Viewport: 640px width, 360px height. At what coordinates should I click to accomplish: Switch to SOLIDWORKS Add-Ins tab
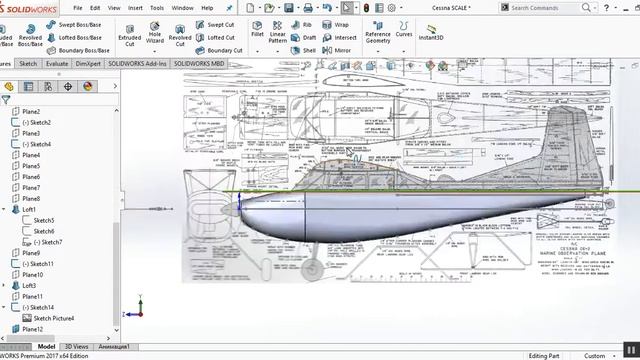(x=137, y=64)
